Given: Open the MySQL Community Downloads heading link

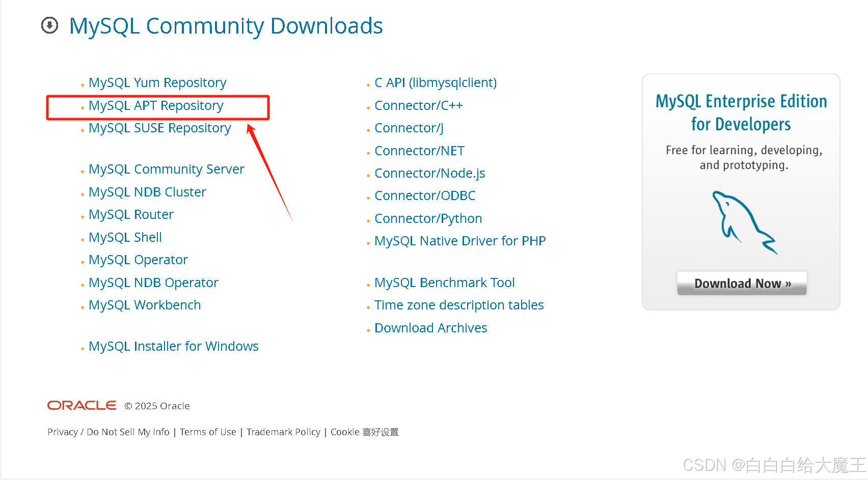Looking at the screenshot, I should 226,26.
